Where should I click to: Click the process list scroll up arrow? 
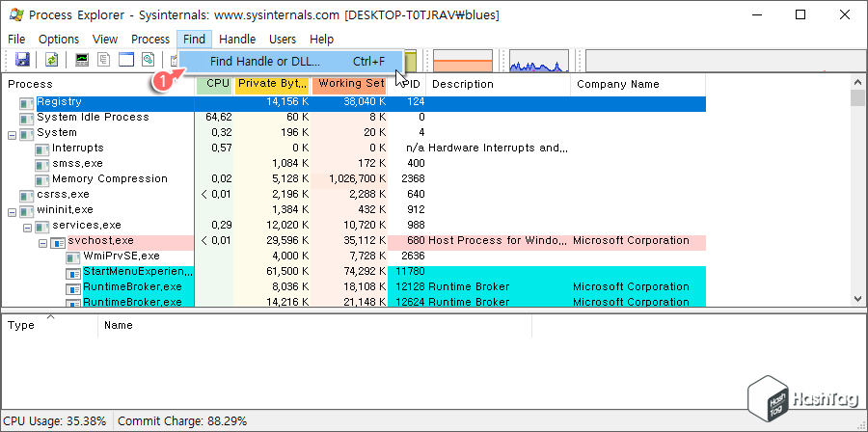tap(858, 82)
